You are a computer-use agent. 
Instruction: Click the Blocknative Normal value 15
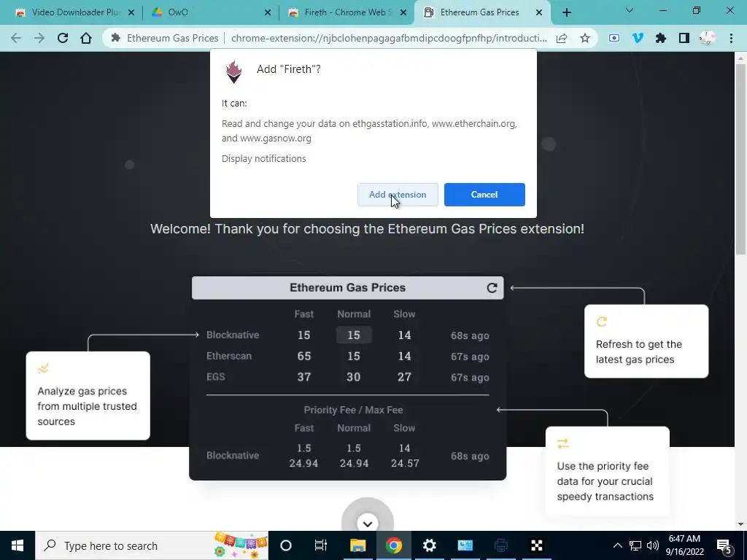[354, 335]
